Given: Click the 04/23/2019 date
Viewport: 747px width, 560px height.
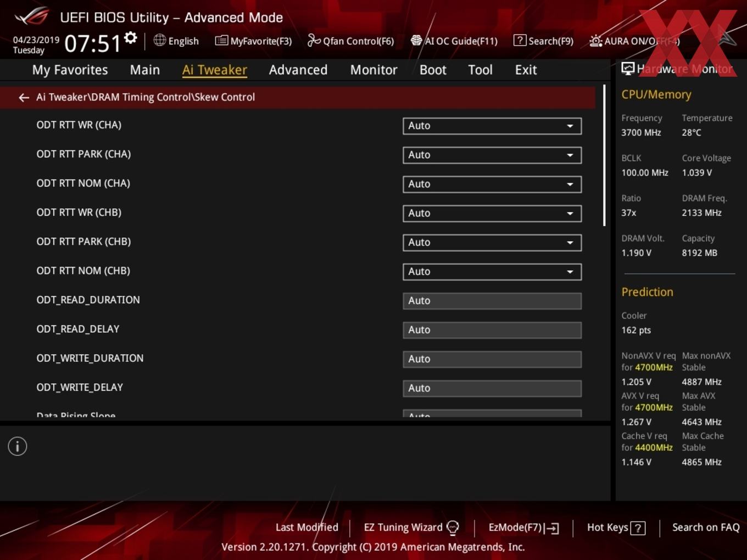Looking at the screenshot, I should click(36, 40).
